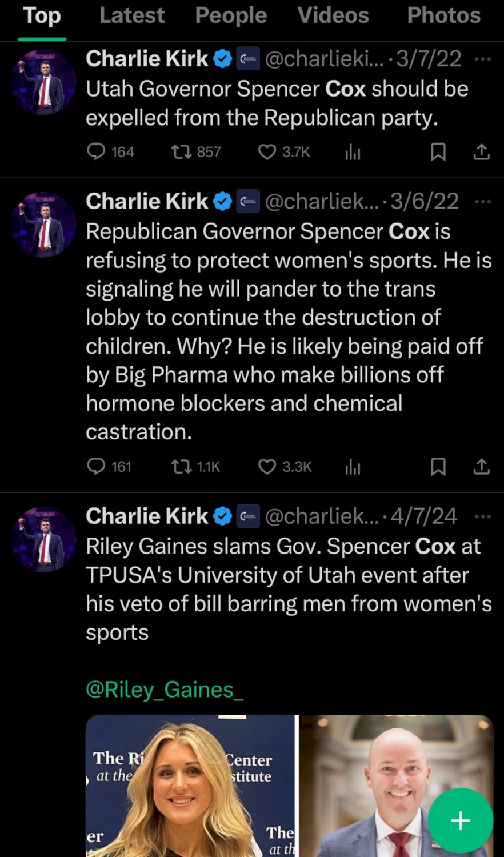Like the tweet with 3.3K likes
Image resolution: width=504 pixels, height=857 pixels.
coord(267,467)
